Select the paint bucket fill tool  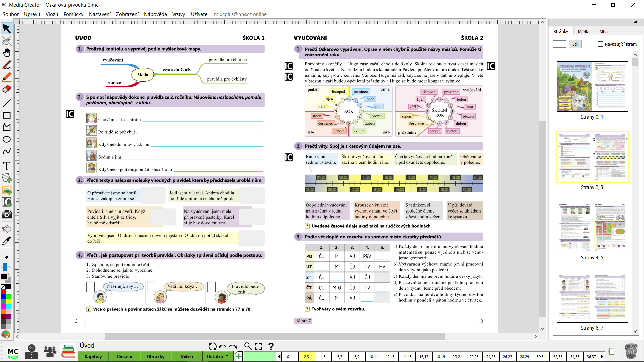pyautogui.click(x=6, y=229)
